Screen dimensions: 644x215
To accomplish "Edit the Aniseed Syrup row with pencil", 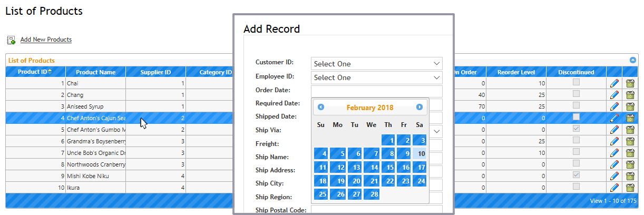I will [614, 106].
